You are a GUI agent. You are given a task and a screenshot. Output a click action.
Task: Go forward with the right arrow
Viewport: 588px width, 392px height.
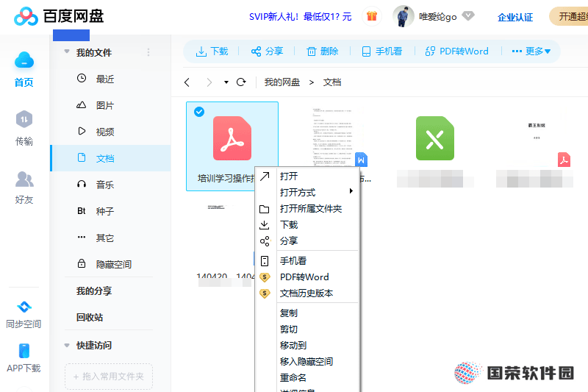(x=209, y=82)
